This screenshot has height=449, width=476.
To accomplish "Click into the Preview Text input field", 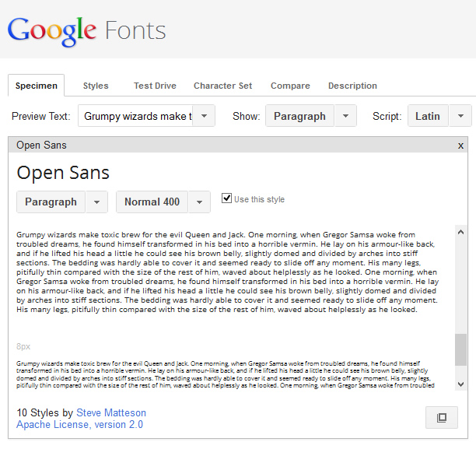I will point(135,116).
